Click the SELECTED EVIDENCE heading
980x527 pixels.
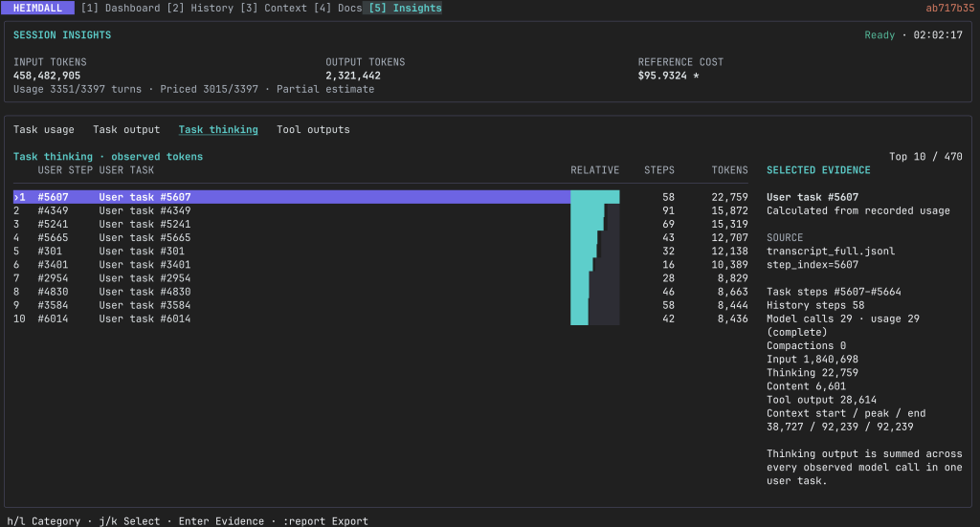click(x=819, y=170)
